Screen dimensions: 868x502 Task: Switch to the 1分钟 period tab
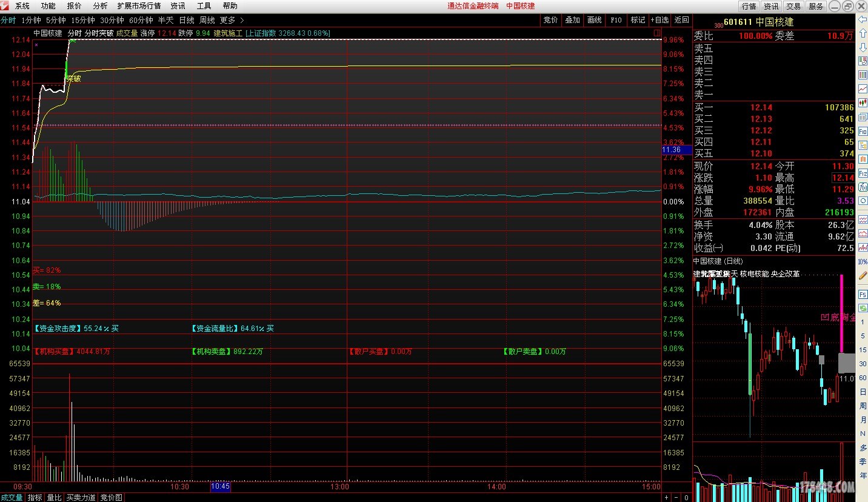coord(31,20)
